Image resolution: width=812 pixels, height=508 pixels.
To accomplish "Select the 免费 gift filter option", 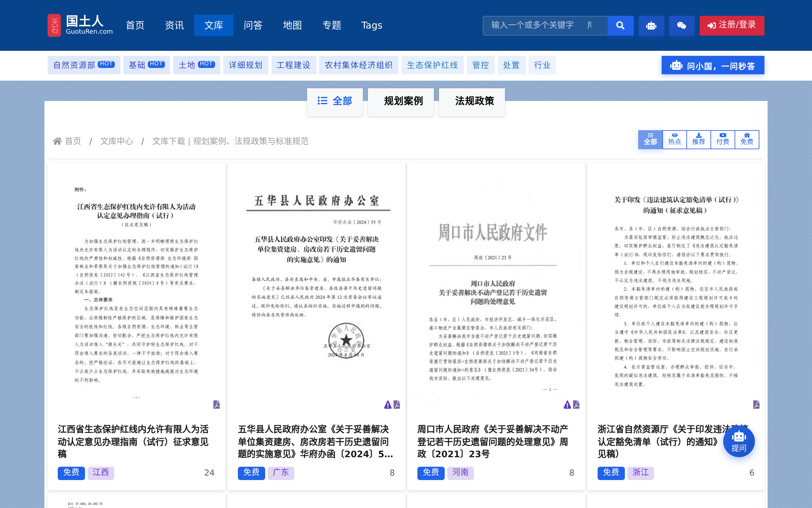I will tap(747, 139).
